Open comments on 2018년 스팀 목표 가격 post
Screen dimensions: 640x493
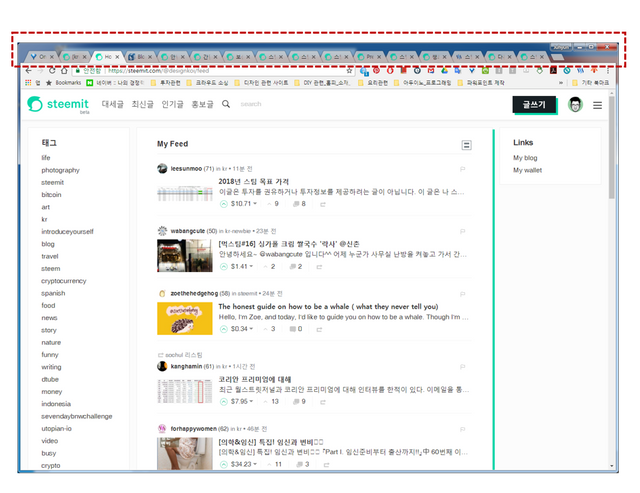click(299, 204)
